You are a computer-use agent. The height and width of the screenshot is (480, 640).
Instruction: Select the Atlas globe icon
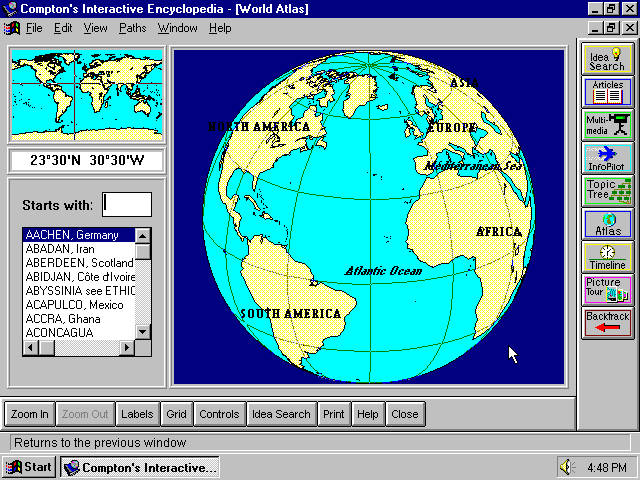(x=607, y=224)
